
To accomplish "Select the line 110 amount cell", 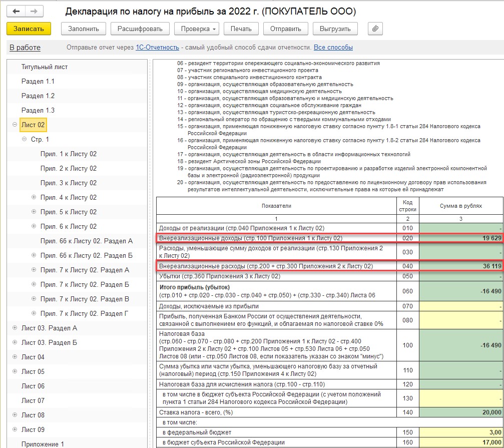I will [461, 370].
